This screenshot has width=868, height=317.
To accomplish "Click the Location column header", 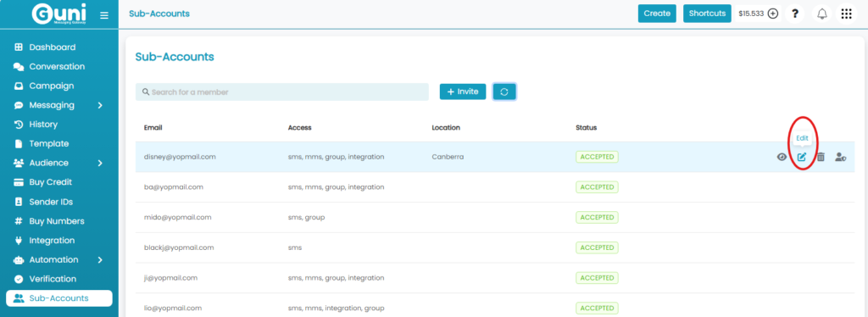I will tap(446, 128).
